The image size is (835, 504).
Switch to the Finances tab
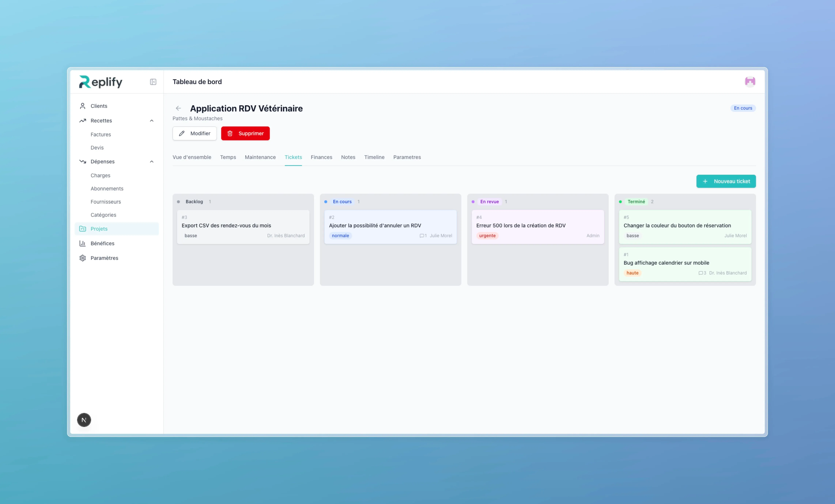tap(321, 157)
